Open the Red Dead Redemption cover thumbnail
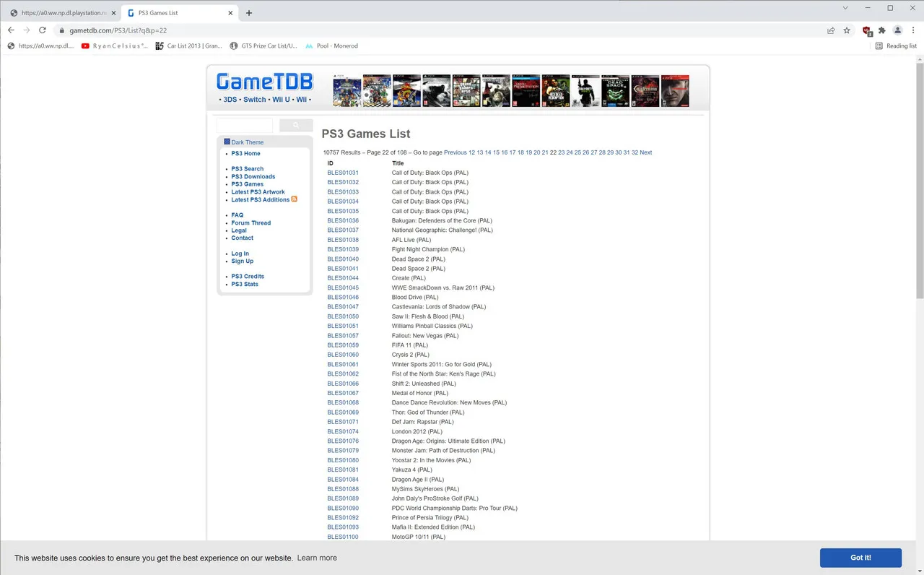Screen dimensions: 924x575 click(x=556, y=91)
